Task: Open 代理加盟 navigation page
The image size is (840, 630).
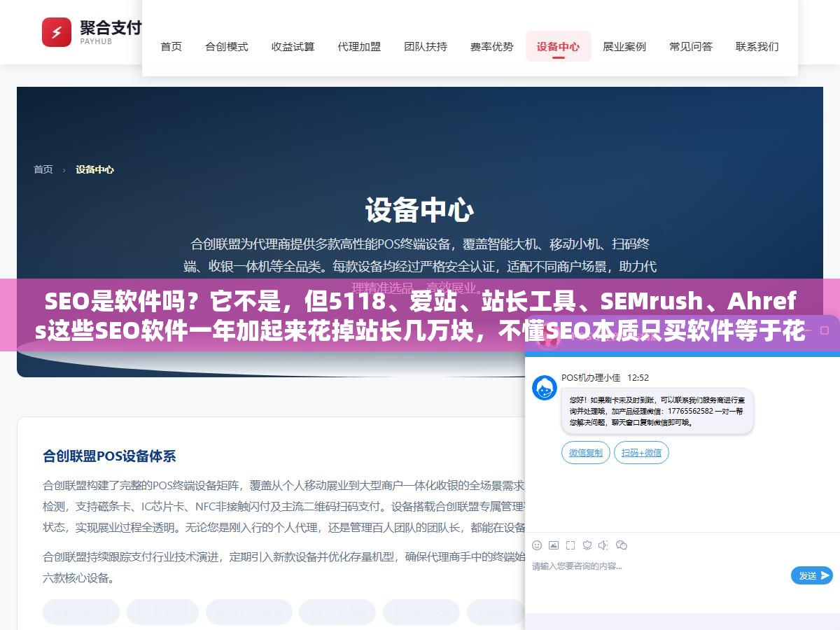Action: (x=359, y=47)
